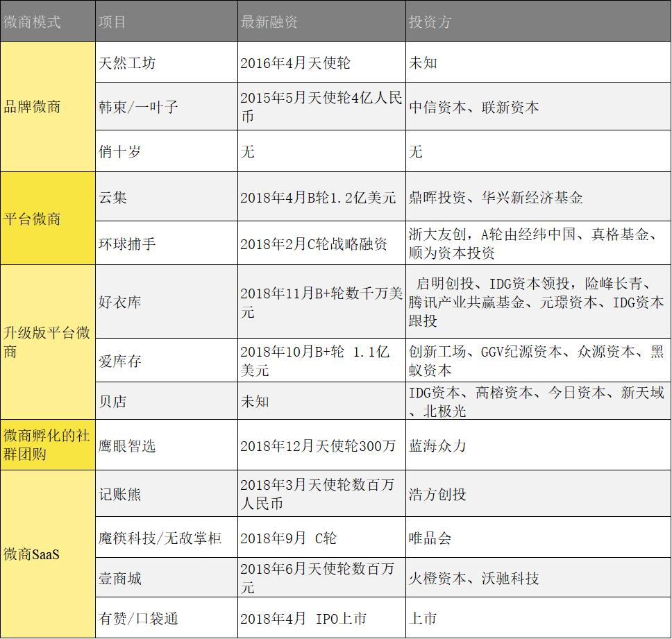Select the 微商SaaS category cell
This screenshot has height=639, width=672.
[47, 554]
